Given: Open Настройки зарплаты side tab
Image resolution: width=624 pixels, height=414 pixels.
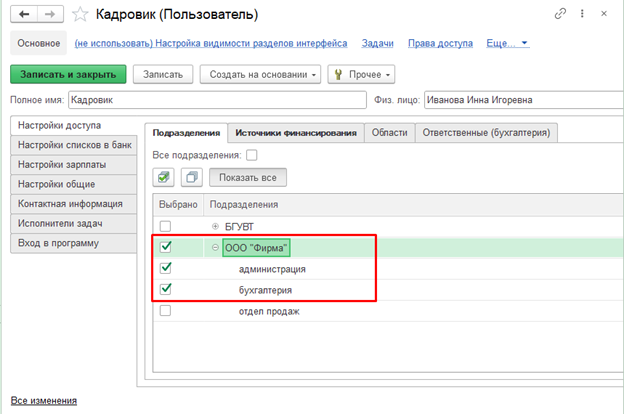Looking at the screenshot, I should click(x=74, y=164).
